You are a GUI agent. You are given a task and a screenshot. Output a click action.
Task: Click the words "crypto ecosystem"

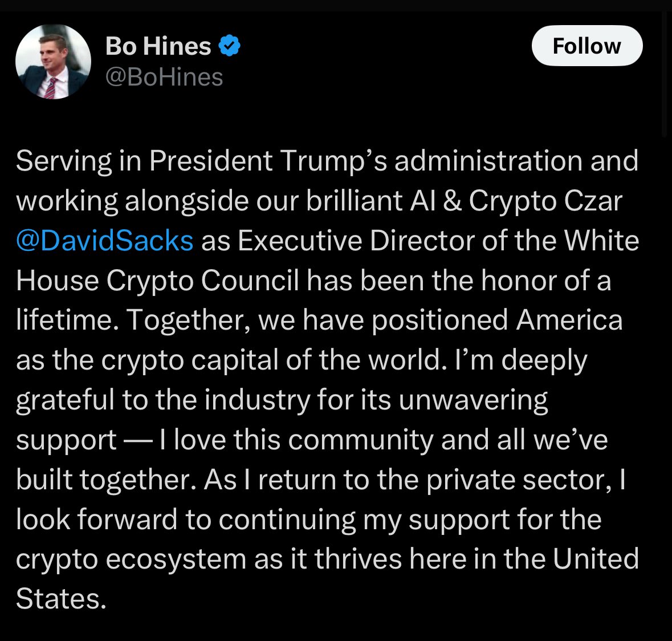pyautogui.click(x=131, y=560)
